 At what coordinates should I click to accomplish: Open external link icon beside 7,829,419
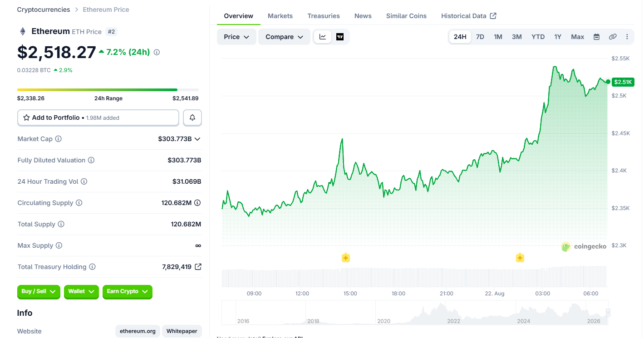point(198,267)
